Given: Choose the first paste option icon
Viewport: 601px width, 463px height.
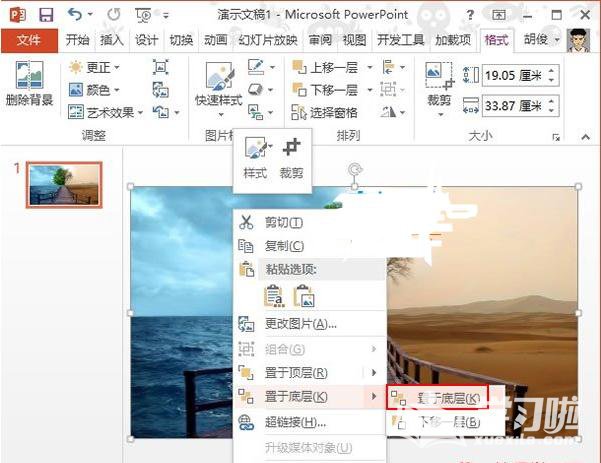Looking at the screenshot, I should [273, 295].
